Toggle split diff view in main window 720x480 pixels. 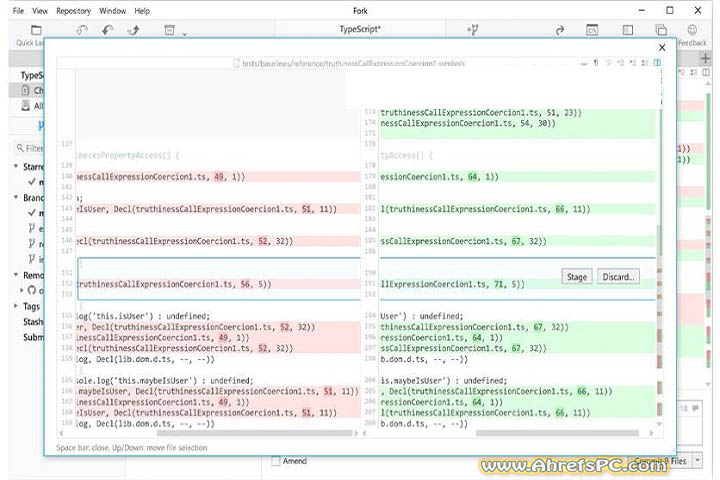click(x=706, y=73)
